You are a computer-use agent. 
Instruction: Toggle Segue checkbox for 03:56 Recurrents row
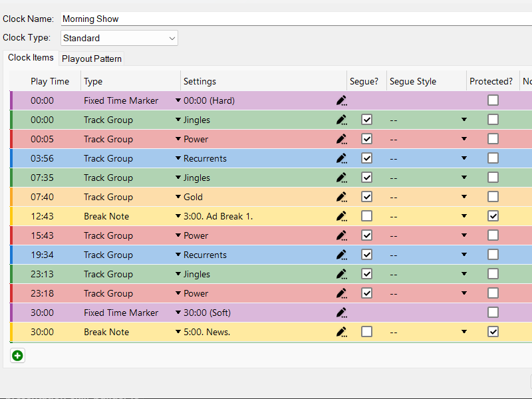(367, 158)
